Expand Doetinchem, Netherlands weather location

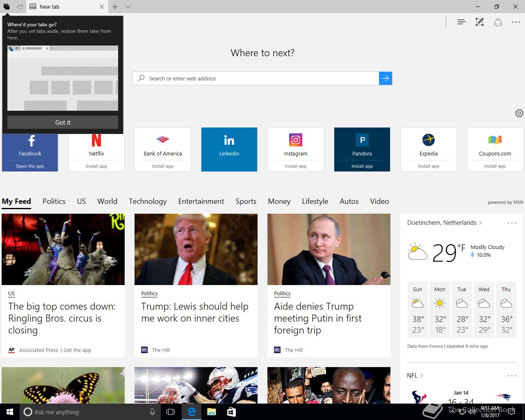pyautogui.click(x=445, y=223)
